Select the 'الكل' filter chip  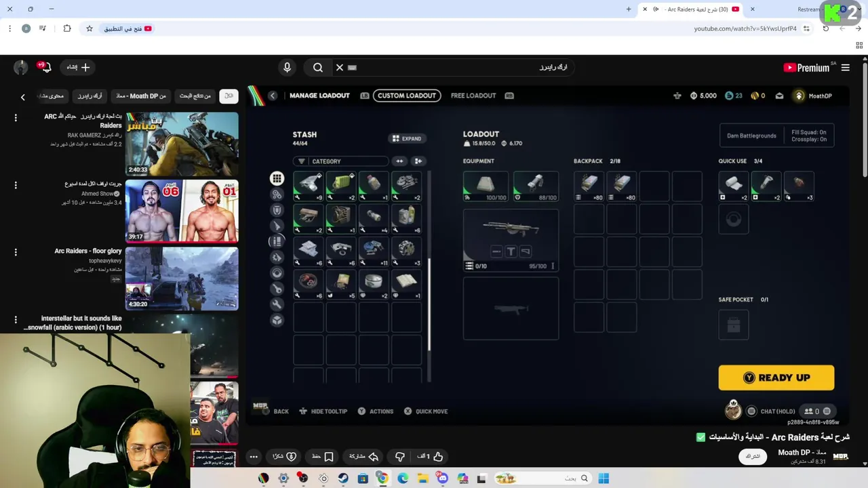coord(229,96)
